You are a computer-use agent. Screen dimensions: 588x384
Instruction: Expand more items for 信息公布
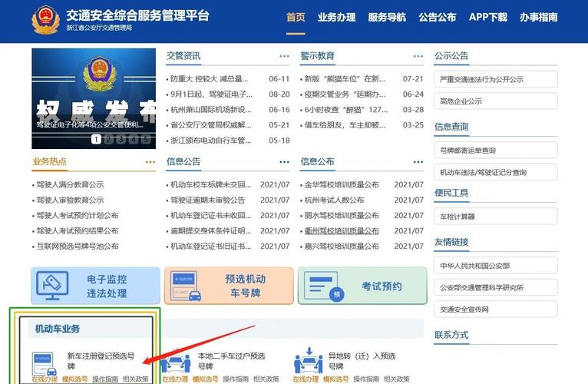(x=418, y=162)
